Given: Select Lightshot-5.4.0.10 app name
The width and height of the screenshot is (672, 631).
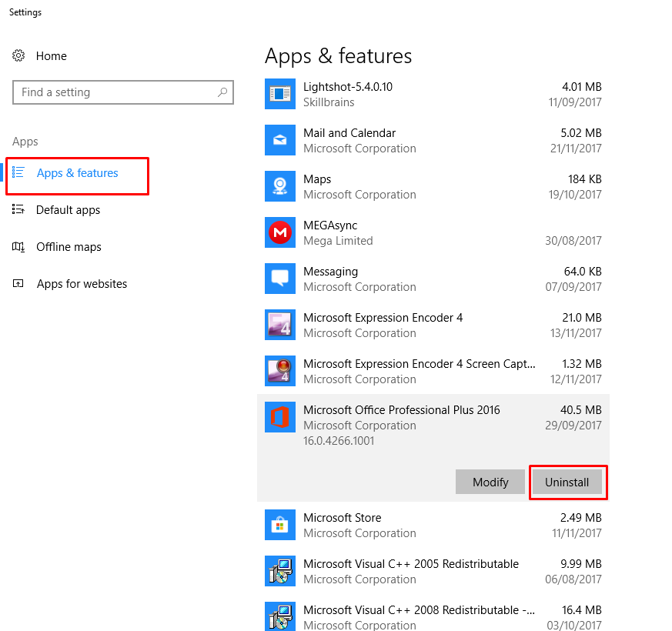Looking at the screenshot, I should pyautogui.click(x=348, y=87).
